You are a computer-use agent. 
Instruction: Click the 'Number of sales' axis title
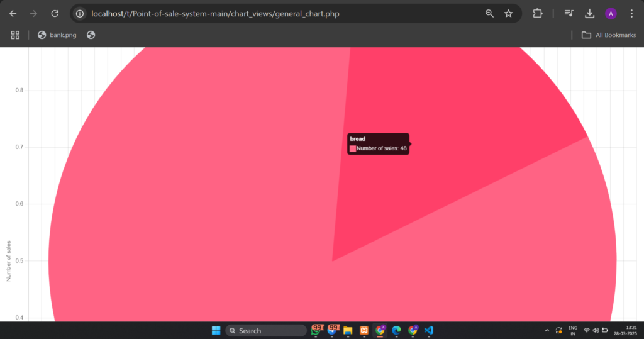pyautogui.click(x=9, y=261)
